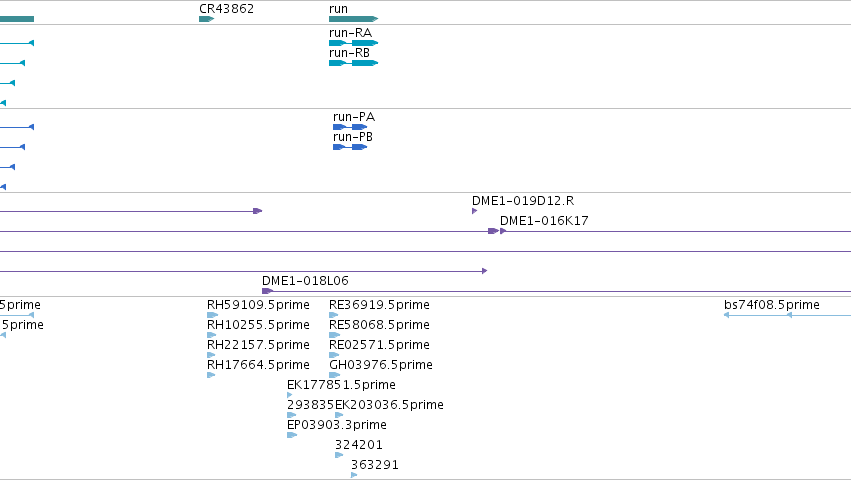
Task: Select the 324201 EST label
Action: [x=359, y=445]
